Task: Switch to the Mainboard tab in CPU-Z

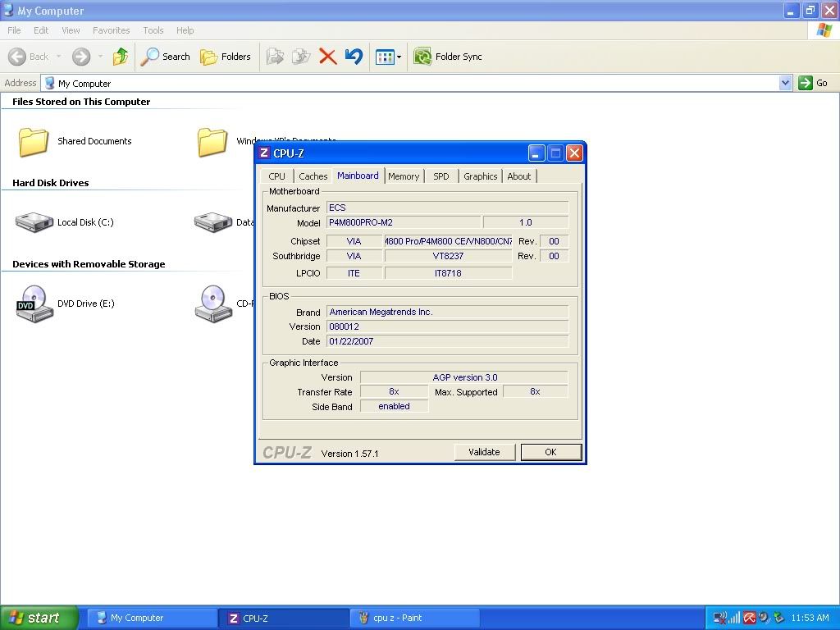Action: tap(358, 176)
